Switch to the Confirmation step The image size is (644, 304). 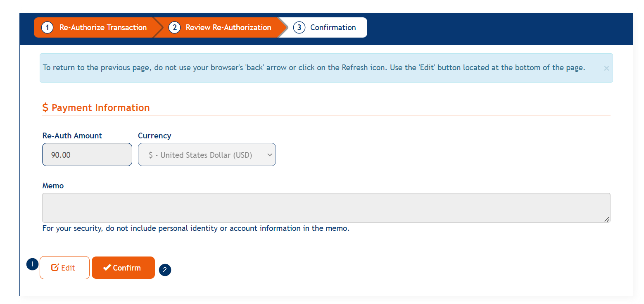point(333,28)
